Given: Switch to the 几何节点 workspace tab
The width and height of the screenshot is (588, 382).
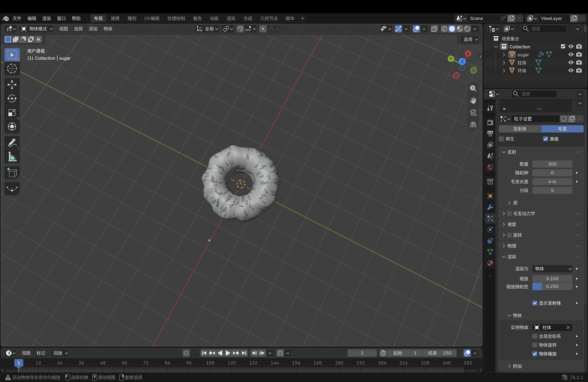Looking at the screenshot, I should click(x=269, y=19).
